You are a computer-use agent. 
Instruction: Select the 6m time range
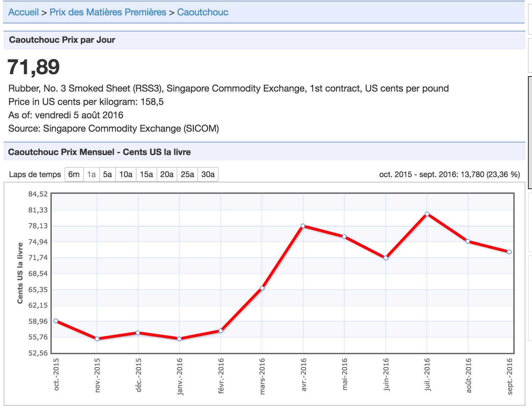(74, 174)
